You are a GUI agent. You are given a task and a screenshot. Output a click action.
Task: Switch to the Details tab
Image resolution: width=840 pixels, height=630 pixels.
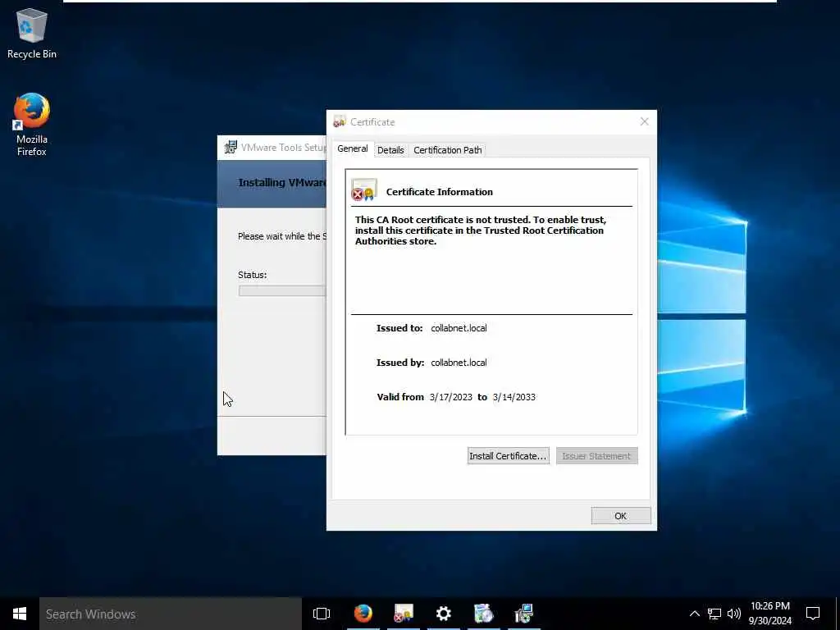[390, 151]
